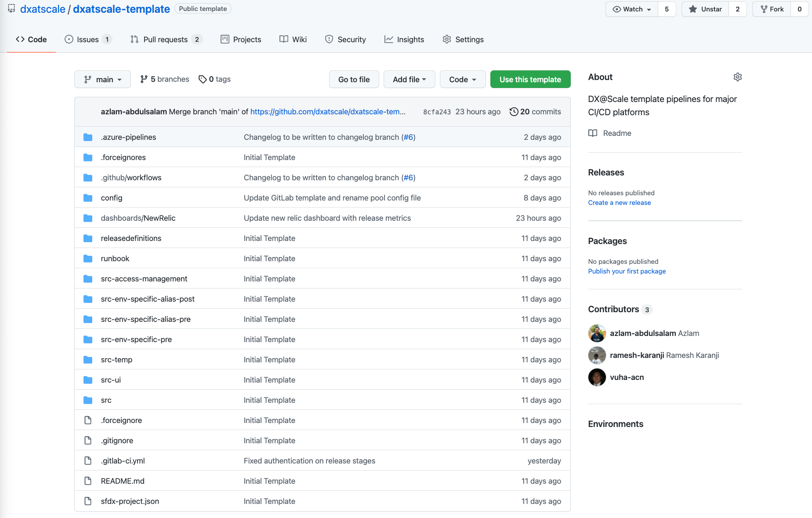Open the src folder
Viewport: 812px width, 518px height.
tap(106, 400)
